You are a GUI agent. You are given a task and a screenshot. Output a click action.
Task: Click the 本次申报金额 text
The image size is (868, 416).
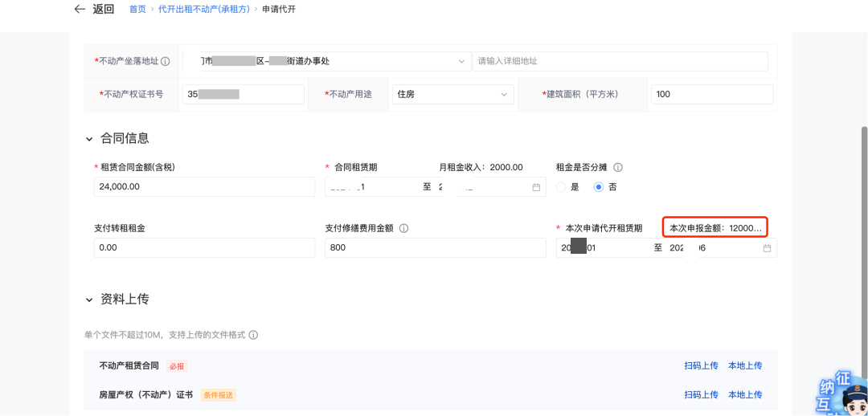click(715, 227)
